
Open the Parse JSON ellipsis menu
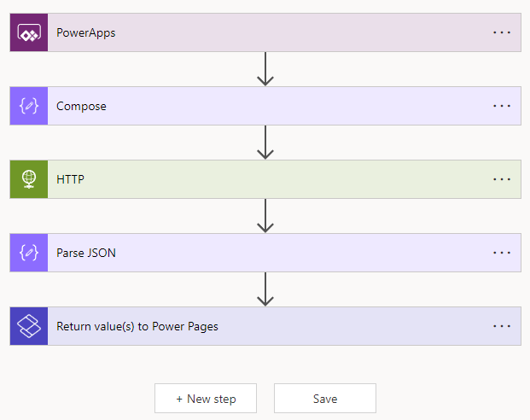(x=502, y=253)
